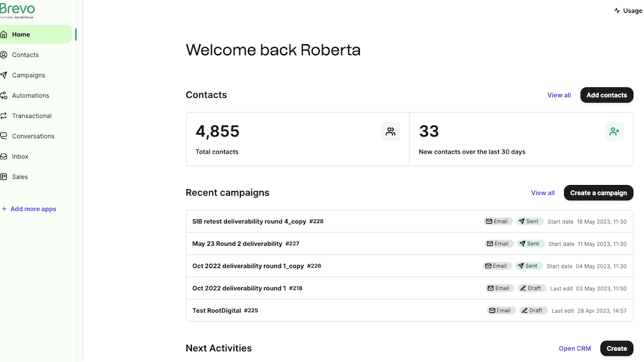The width and height of the screenshot is (644, 362).
Task: Click the Open CRM link
Action: tap(574, 348)
